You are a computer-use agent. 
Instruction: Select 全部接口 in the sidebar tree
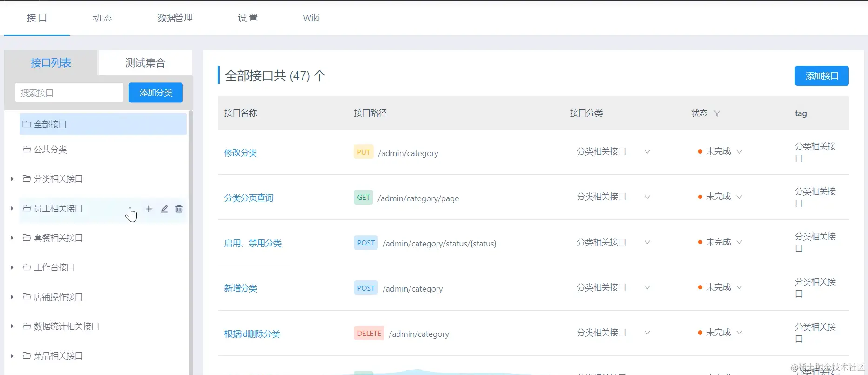(103, 124)
